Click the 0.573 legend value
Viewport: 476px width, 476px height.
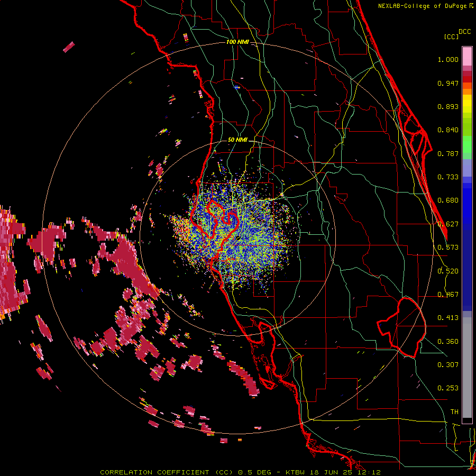pyautogui.click(x=448, y=248)
